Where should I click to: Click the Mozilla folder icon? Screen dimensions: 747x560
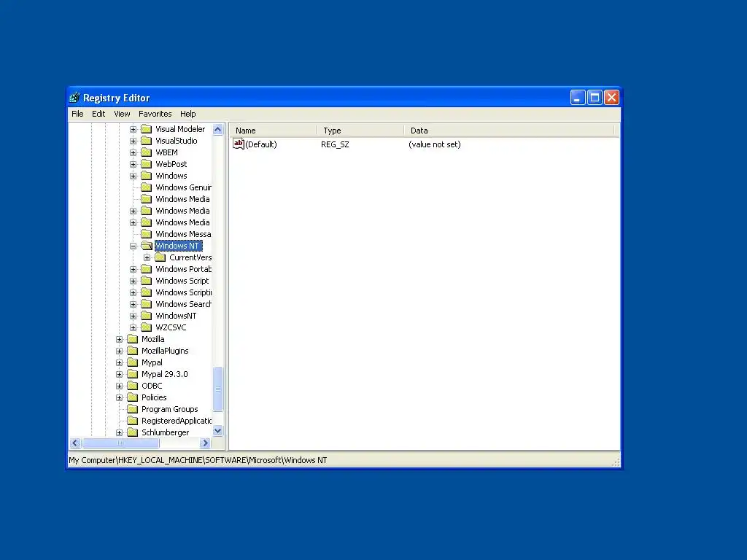[133, 339]
